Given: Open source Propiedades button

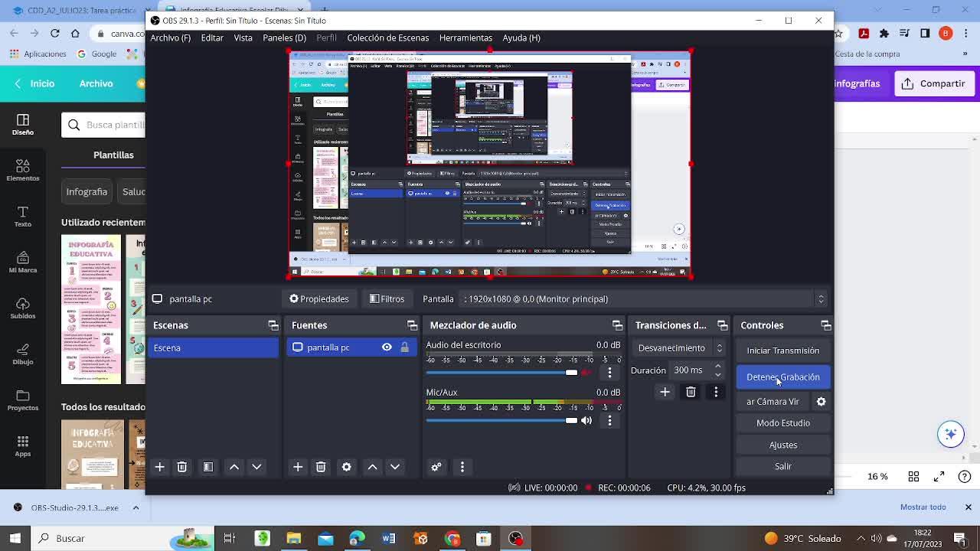Looking at the screenshot, I should pos(319,299).
